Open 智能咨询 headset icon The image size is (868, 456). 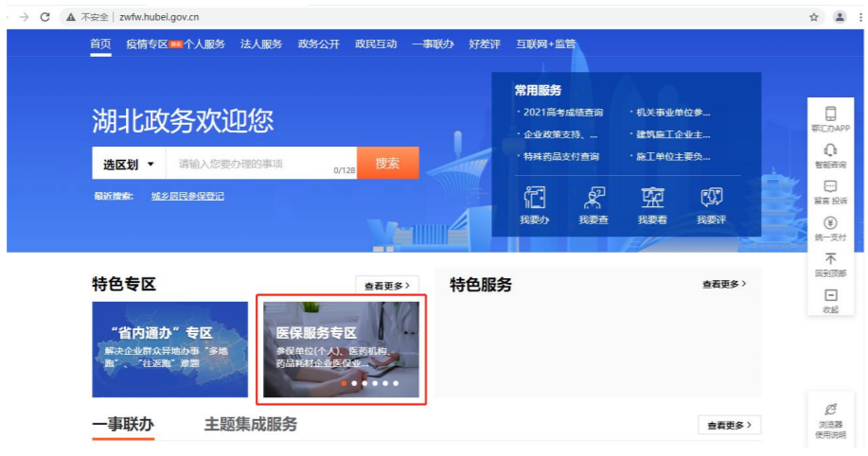click(x=830, y=150)
